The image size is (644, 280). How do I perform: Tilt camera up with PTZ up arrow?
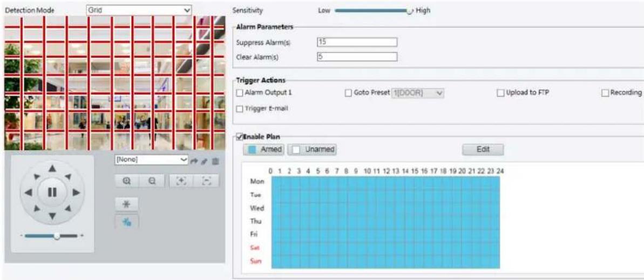(52, 168)
